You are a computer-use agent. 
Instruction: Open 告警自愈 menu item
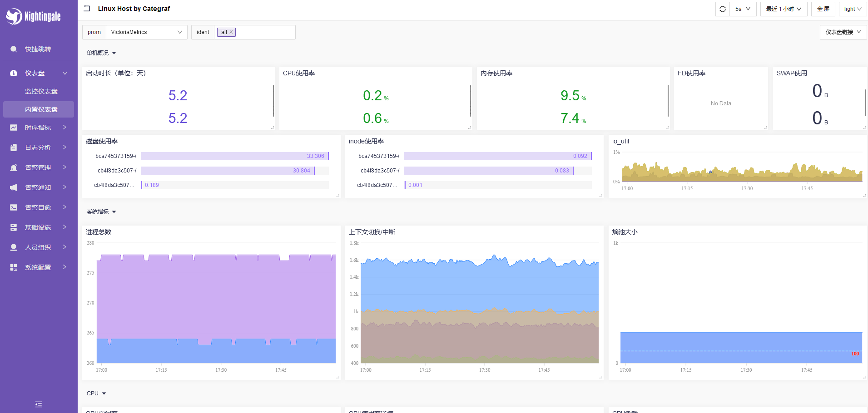(39, 207)
